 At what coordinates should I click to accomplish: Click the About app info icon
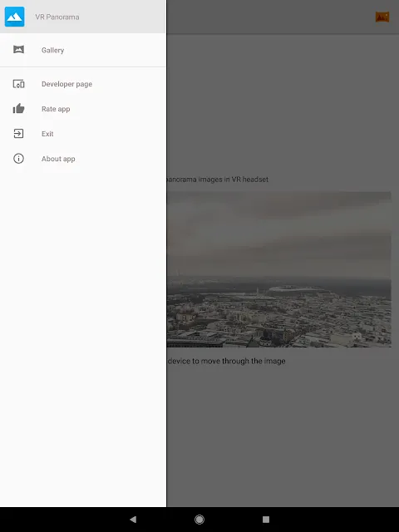[18, 159]
